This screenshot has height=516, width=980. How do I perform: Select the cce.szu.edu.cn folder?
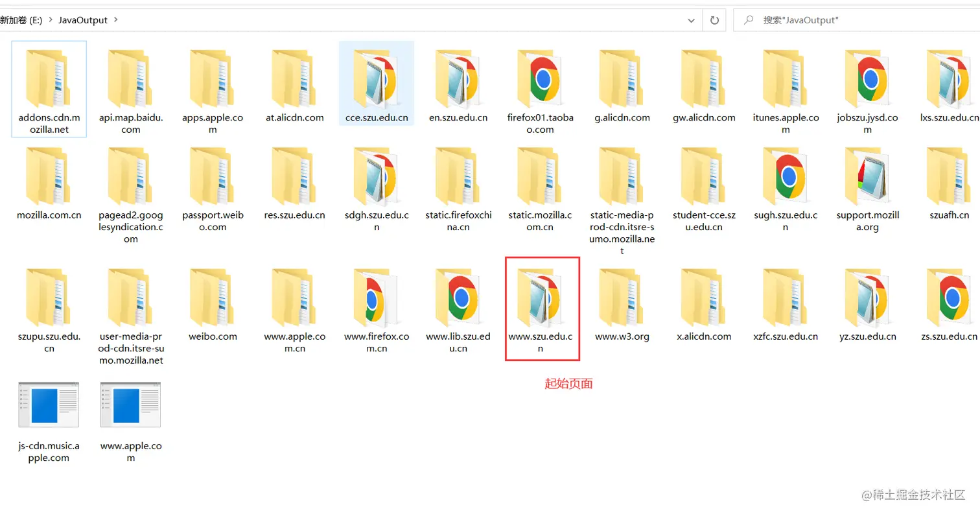377,80
